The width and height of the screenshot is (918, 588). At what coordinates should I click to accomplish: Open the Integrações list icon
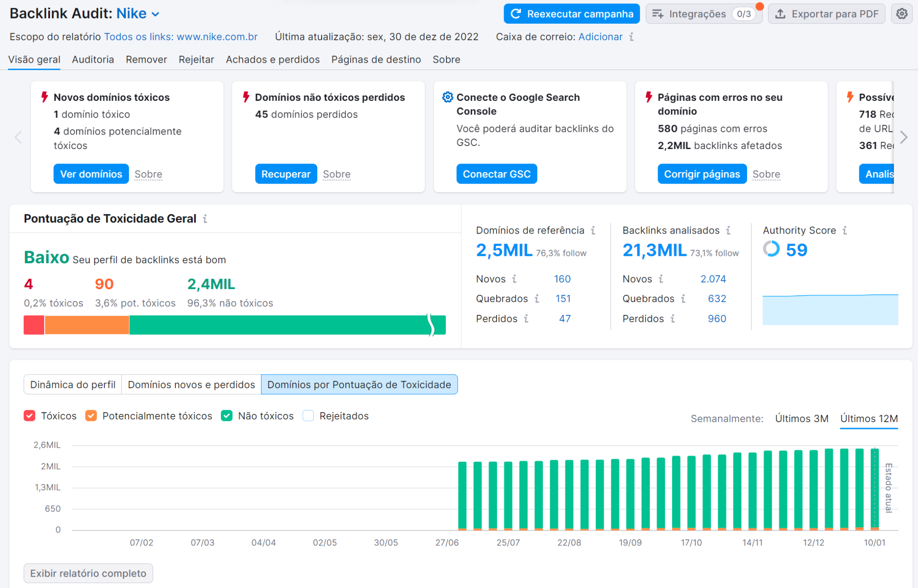pos(658,14)
